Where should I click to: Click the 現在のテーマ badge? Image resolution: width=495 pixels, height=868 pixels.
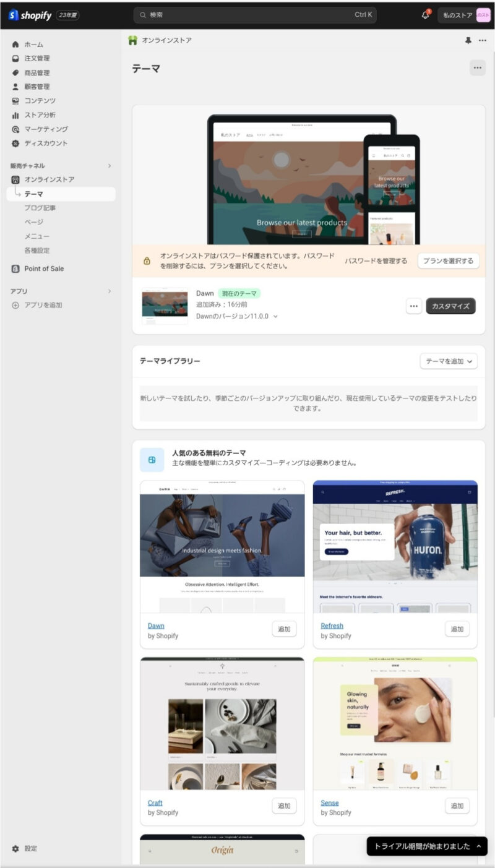(x=239, y=293)
